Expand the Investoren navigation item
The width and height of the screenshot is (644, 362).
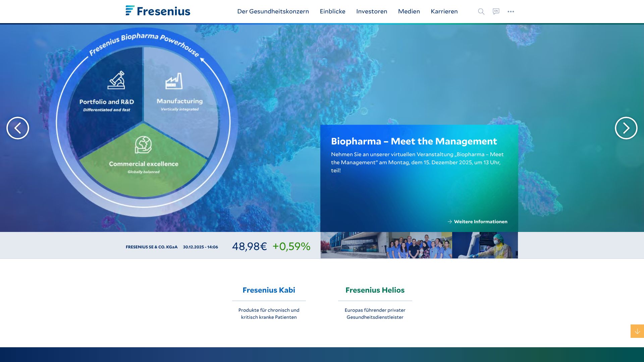click(x=371, y=11)
